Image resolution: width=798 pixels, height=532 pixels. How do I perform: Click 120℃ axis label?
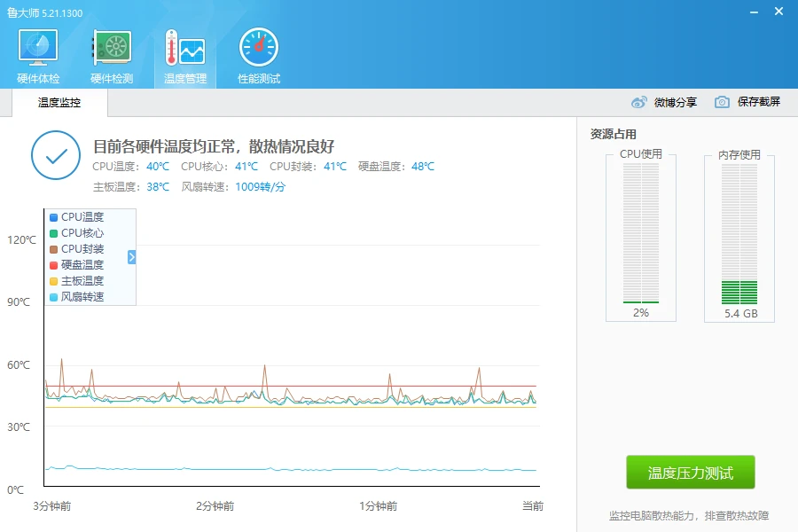click(x=22, y=239)
